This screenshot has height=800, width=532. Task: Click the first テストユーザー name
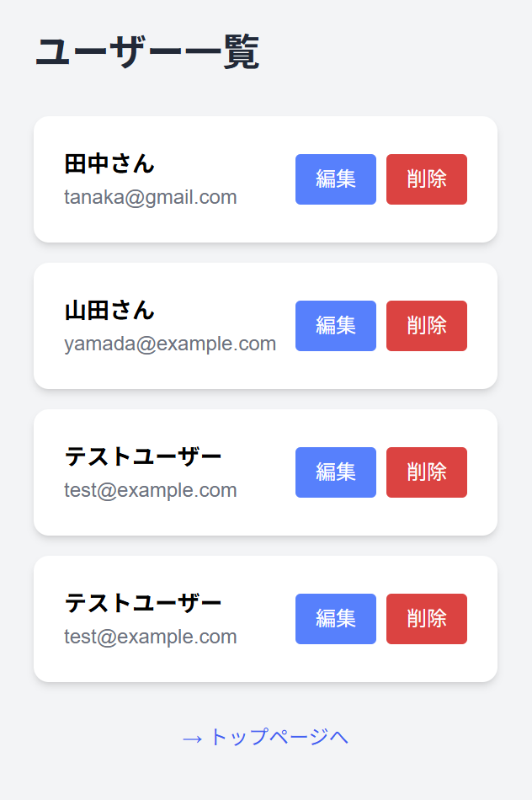[143, 457]
